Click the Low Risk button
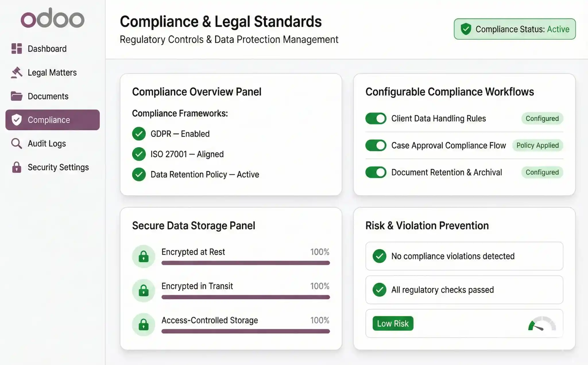Screen dimensions: 588x365 [x=393, y=323]
